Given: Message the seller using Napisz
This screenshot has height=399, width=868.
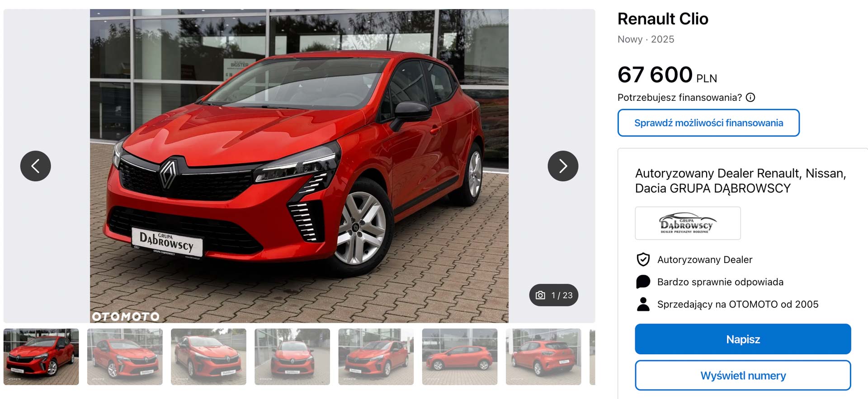Looking at the screenshot, I should (x=743, y=339).
